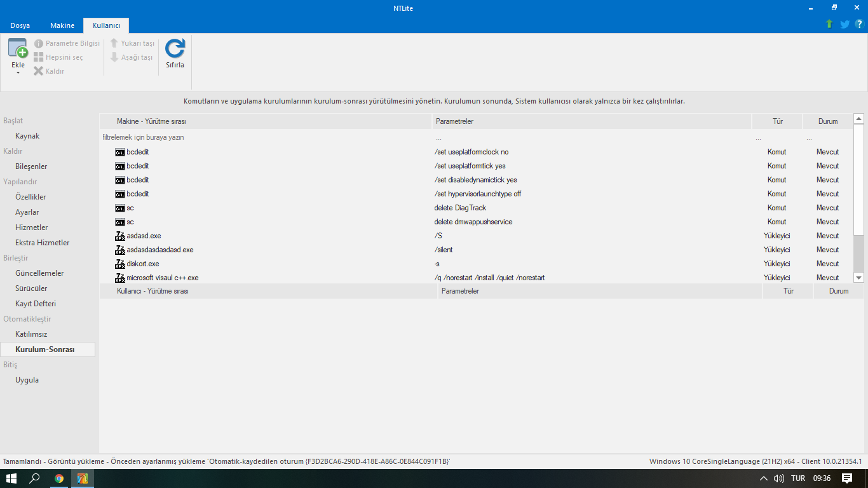
Task: Open Hizmetler in sidebar
Action: point(32,227)
